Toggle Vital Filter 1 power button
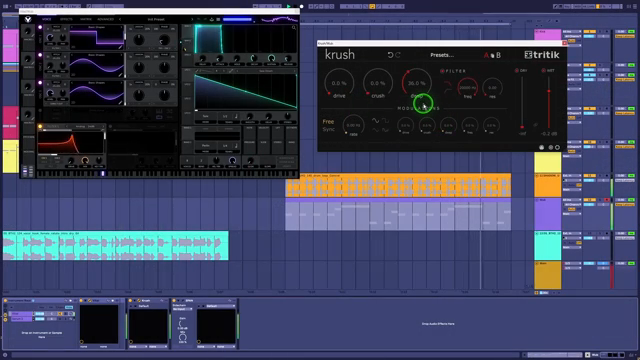640x360 pixels. [x=40, y=127]
